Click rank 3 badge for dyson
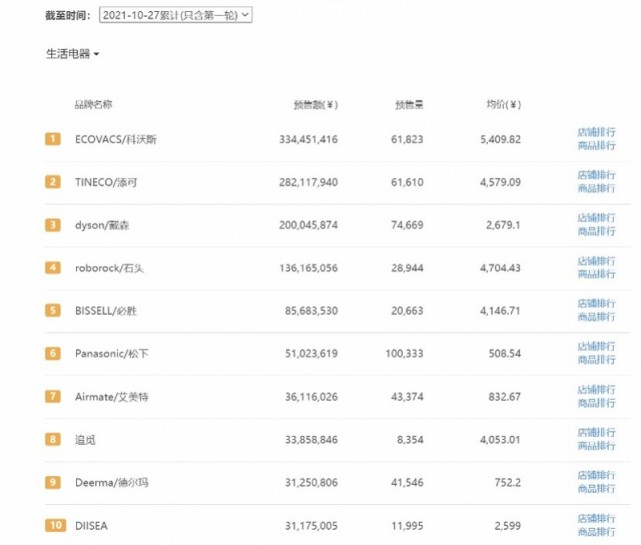 click(x=53, y=224)
